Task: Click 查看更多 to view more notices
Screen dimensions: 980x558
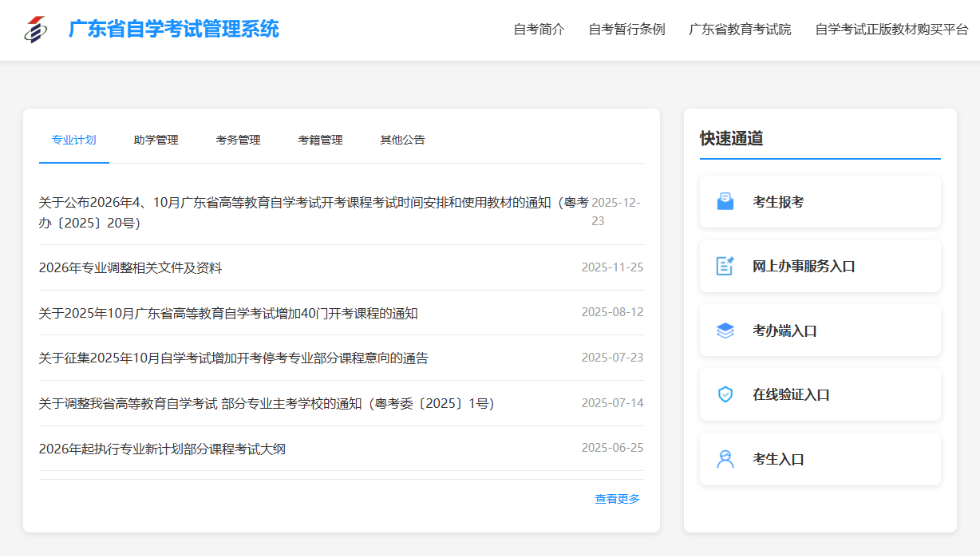Action: point(617,499)
